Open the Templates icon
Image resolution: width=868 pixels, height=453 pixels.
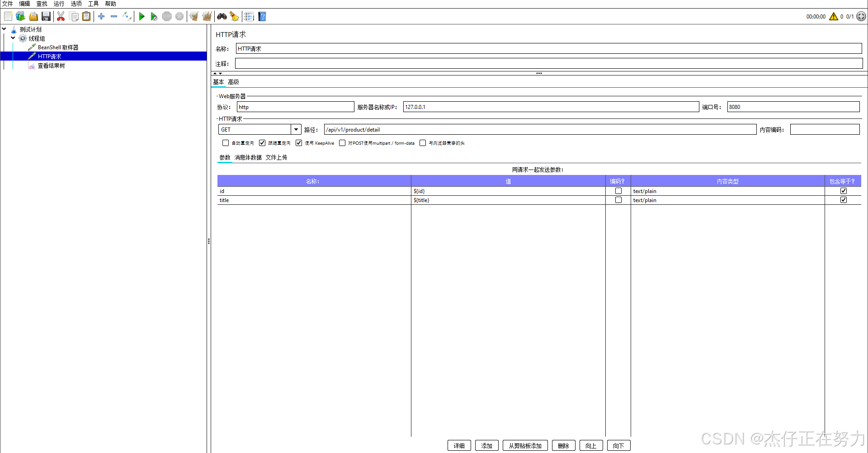click(x=20, y=17)
